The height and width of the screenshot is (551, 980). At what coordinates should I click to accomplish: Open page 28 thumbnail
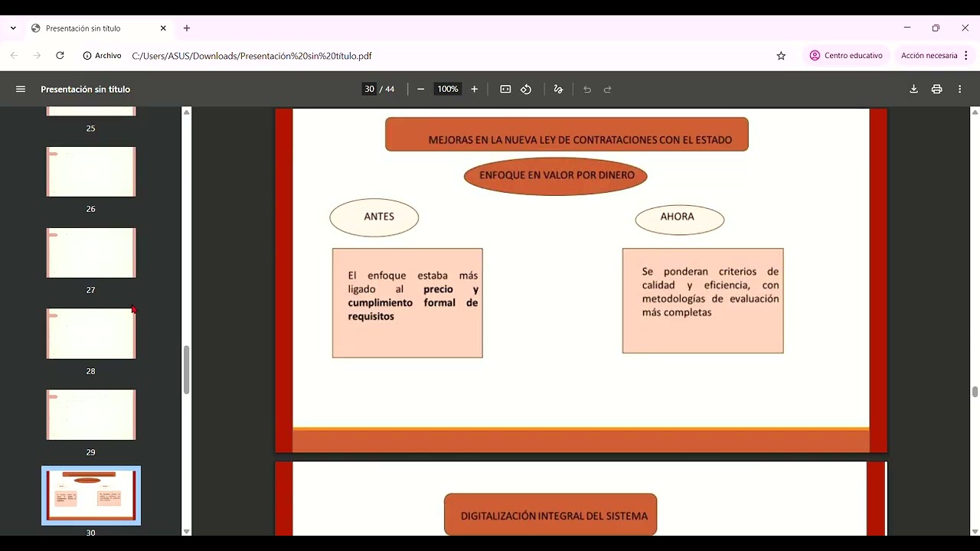[91, 334]
